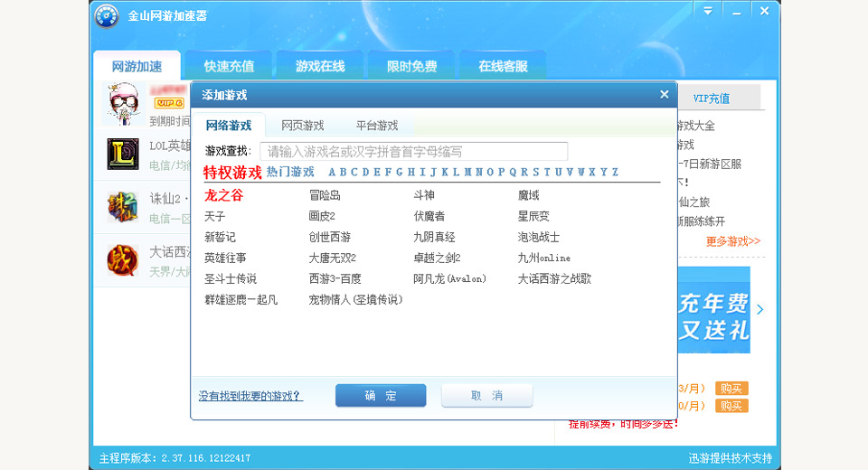
Task: Click the user avatar picture
Action: 124,103
